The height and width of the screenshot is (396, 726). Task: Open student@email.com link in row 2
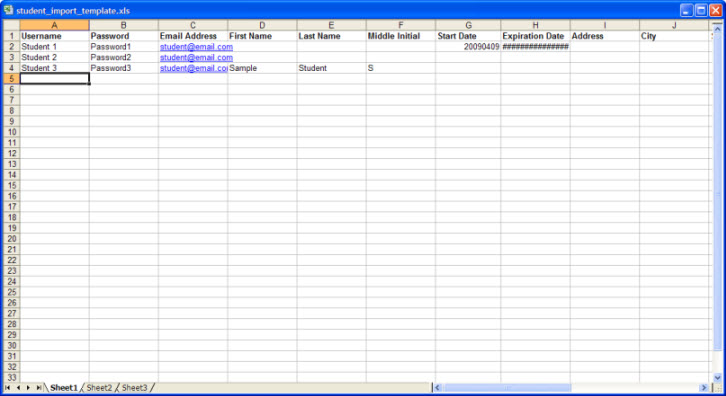(196, 47)
